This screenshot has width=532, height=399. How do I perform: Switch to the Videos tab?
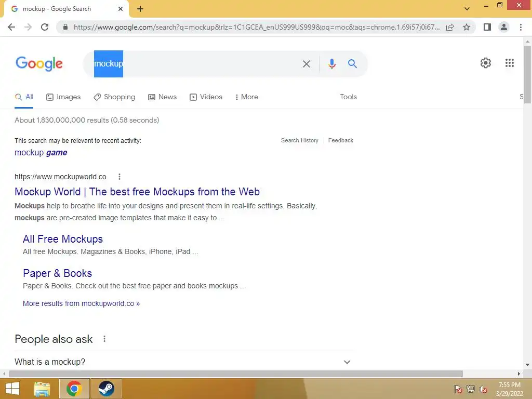(206, 97)
